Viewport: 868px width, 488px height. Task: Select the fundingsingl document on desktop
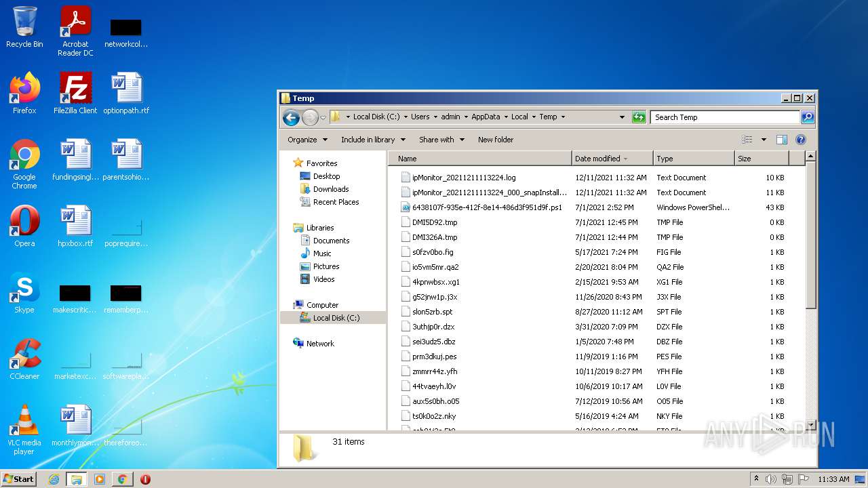tap(75, 160)
